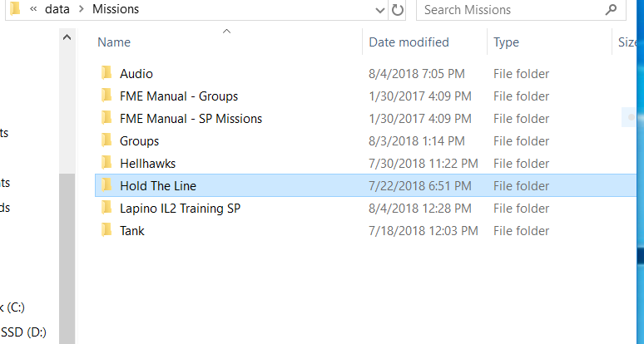Click the data breadcrumb in the path
Viewport: 644px width, 344px height.
tap(57, 9)
